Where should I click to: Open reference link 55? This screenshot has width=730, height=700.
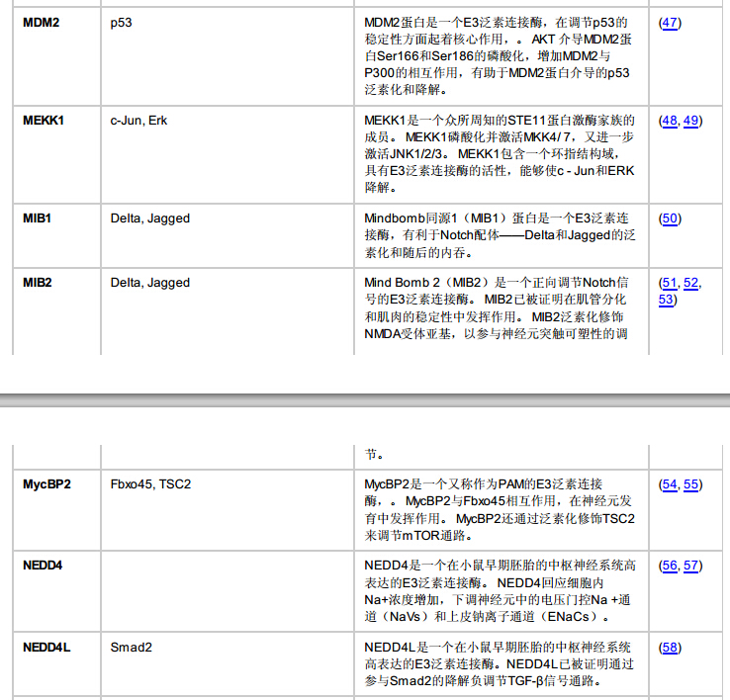690,484
